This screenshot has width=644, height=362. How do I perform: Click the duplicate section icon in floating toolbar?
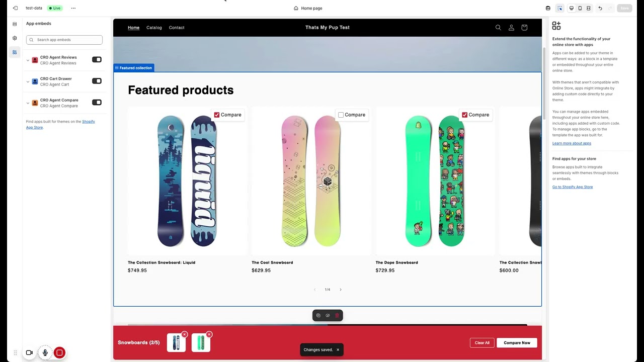(x=318, y=315)
